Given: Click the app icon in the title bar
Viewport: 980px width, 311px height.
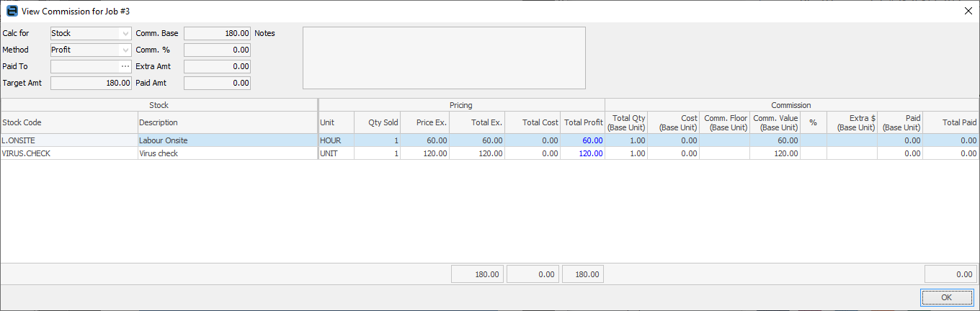Looking at the screenshot, I should pyautogui.click(x=12, y=12).
